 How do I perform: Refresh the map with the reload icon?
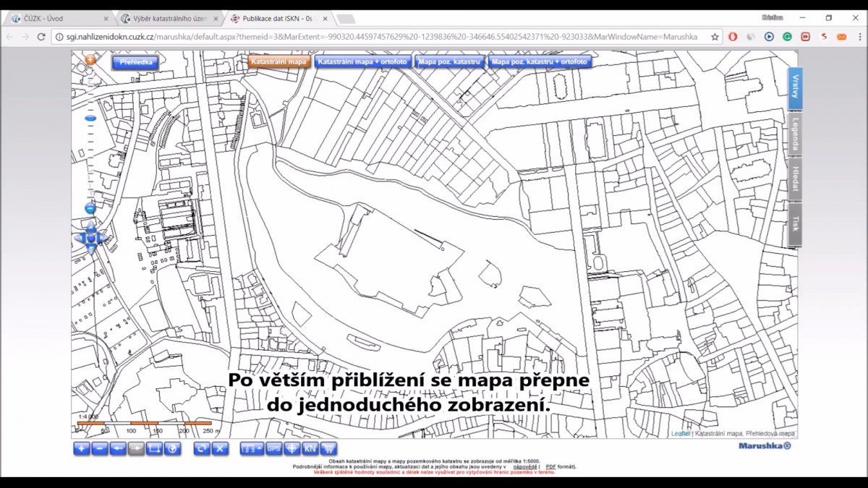pos(202,448)
